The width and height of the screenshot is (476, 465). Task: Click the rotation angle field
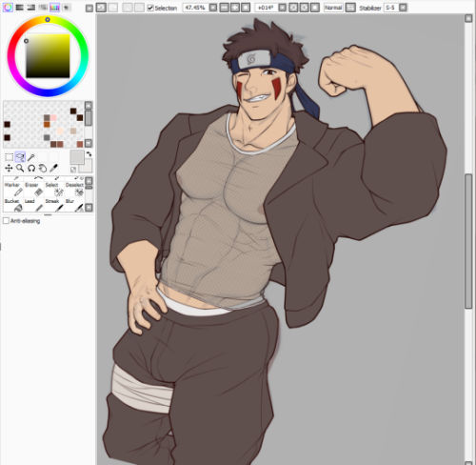pos(267,8)
